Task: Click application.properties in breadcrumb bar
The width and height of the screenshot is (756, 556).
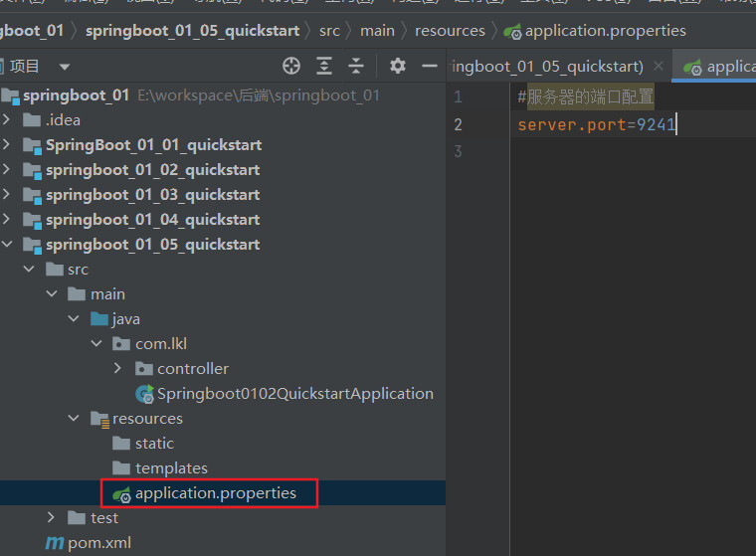Action: coord(605,31)
